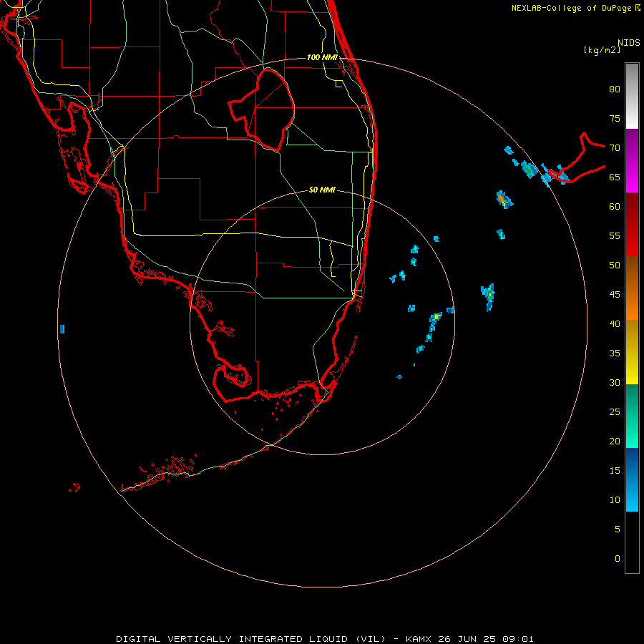The width and height of the screenshot is (644, 644).
Task: Click the 30 value on the color scale
Action: (x=615, y=382)
